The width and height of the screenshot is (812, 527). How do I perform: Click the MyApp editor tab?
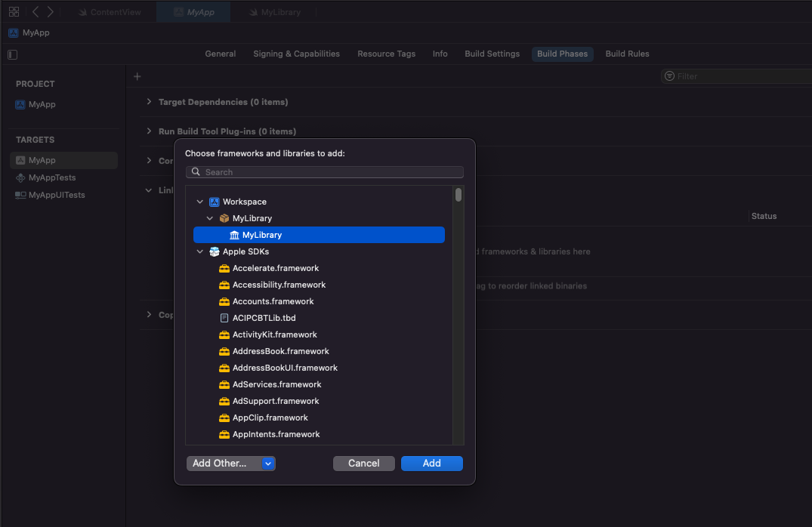[x=193, y=12]
